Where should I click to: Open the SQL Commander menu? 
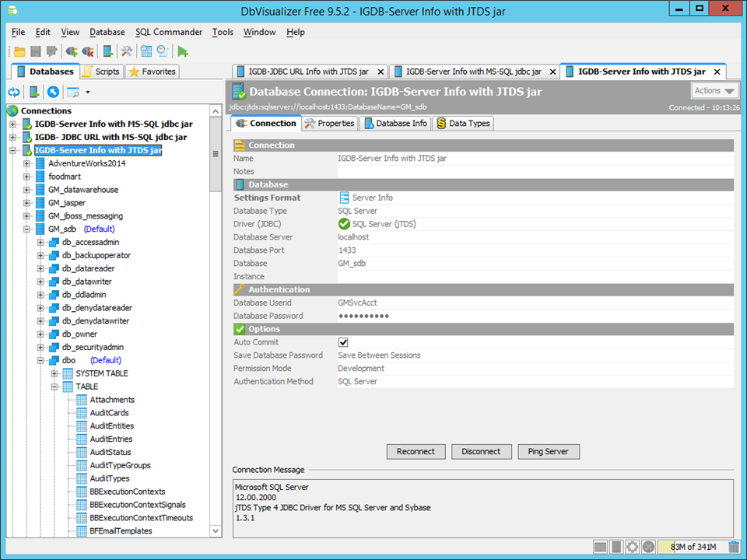point(169,32)
